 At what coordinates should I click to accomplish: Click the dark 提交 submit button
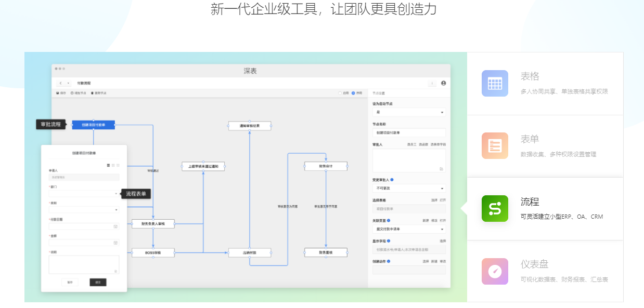[x=98, y=283]
